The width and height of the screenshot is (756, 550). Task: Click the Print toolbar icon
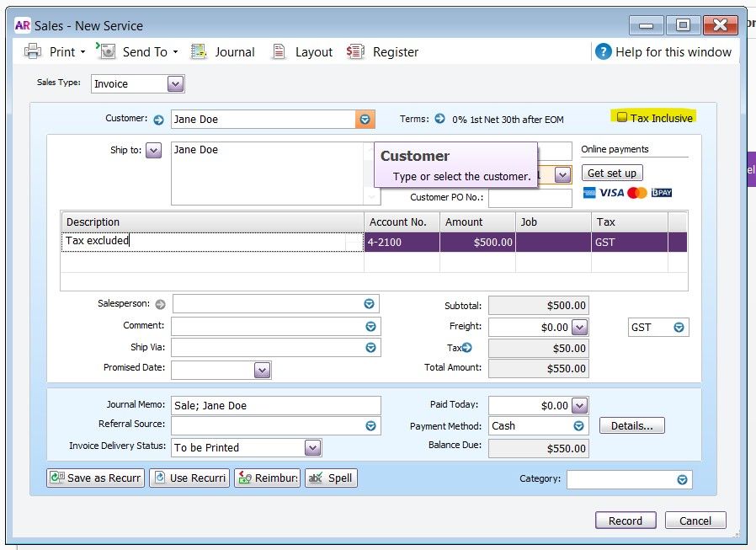34,51
